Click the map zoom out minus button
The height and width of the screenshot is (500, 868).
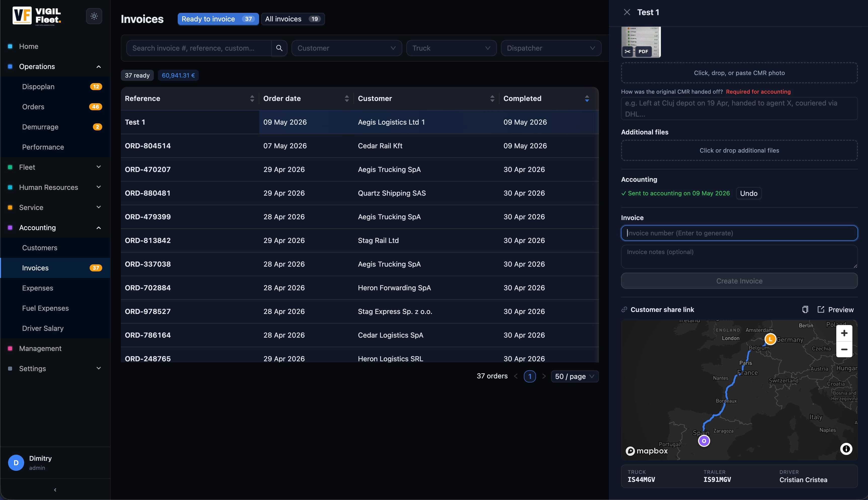pos(844,349)
